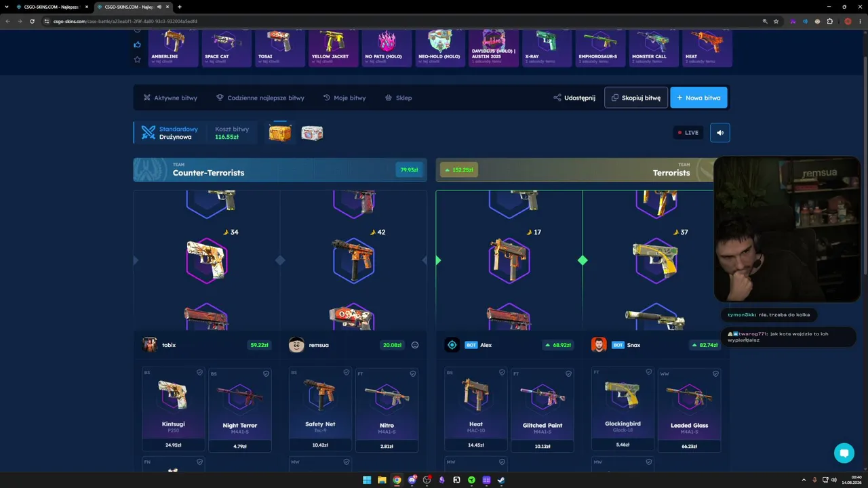The image size is (868, 488).
Task: Open the Windows Start menu
Action: click(367, 480)
